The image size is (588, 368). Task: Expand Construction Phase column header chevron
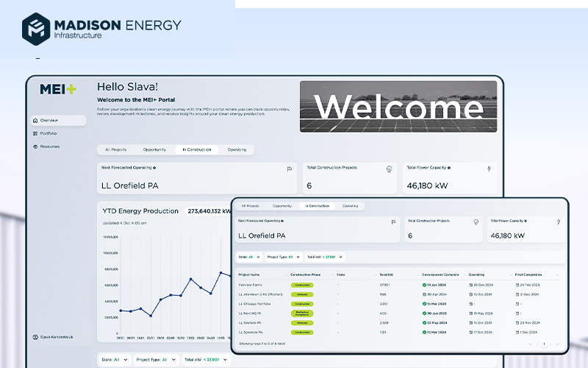click(x=333, y=275)
